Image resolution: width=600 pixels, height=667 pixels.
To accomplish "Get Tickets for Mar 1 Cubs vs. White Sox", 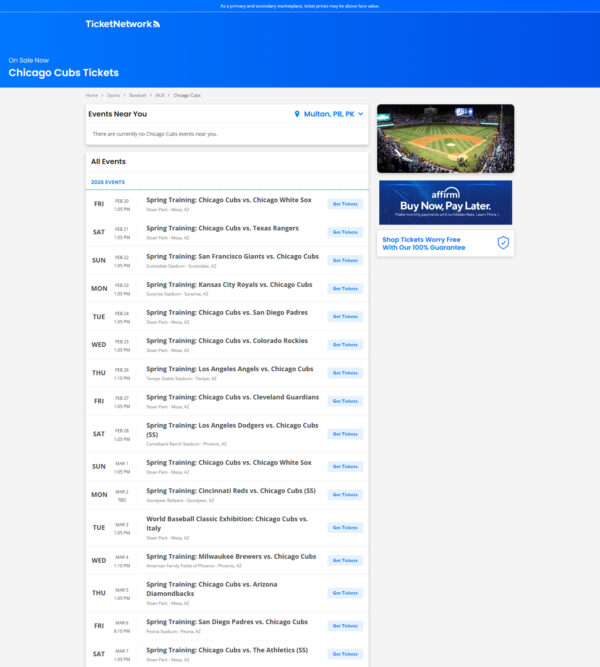I will point(345,467).
